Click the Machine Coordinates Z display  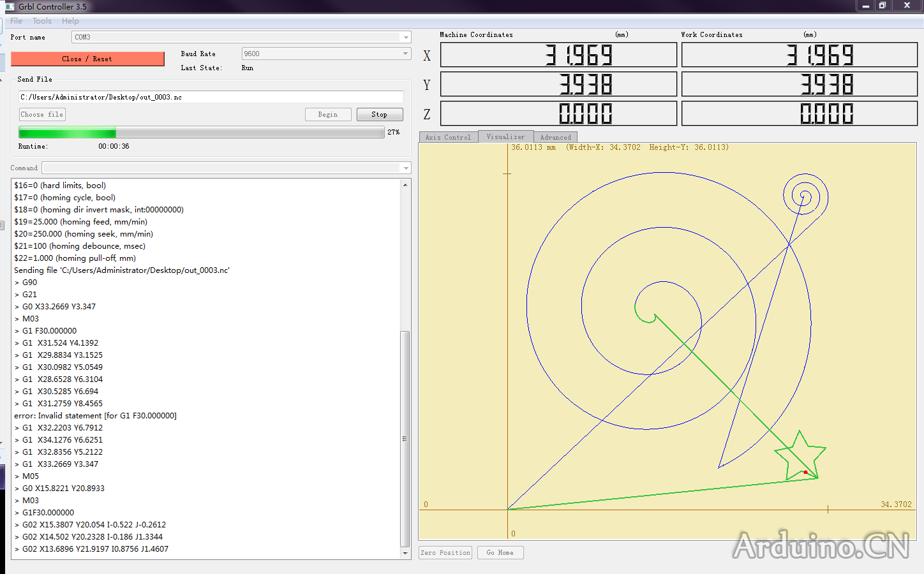pyautogui.click(x=558, y=114)
